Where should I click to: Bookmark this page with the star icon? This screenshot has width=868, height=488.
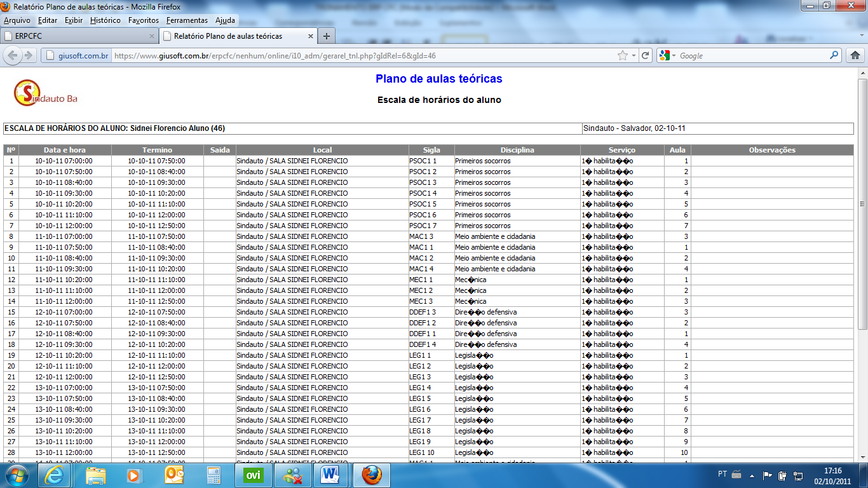623,55
